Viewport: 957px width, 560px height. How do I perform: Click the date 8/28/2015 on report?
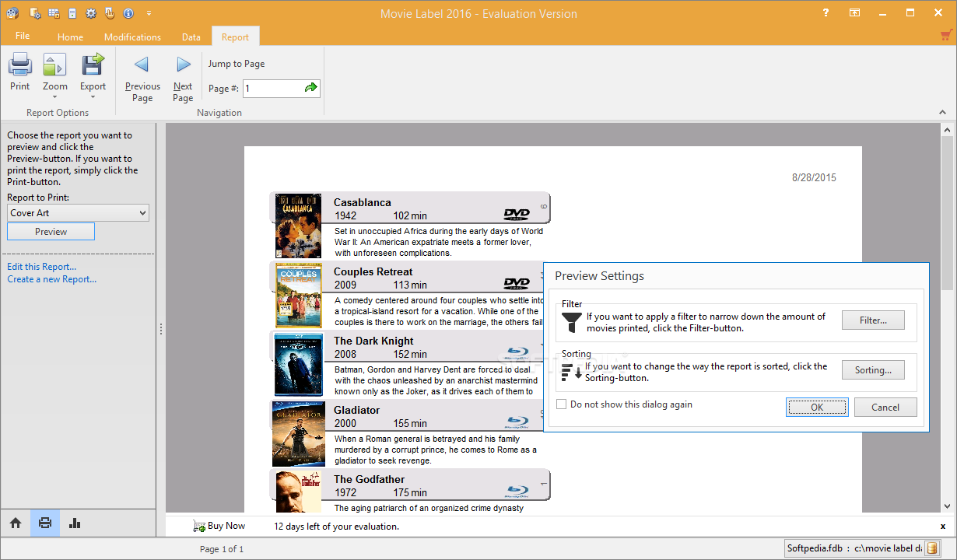click(x=814, y=177)
